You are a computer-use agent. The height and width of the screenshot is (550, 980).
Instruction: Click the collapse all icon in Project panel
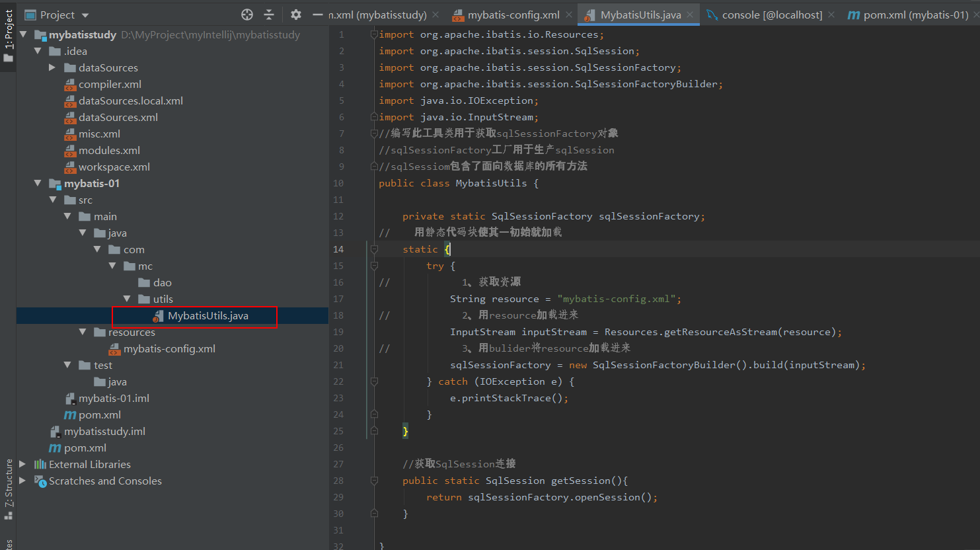pyautogui.click(x=269, y=15)
